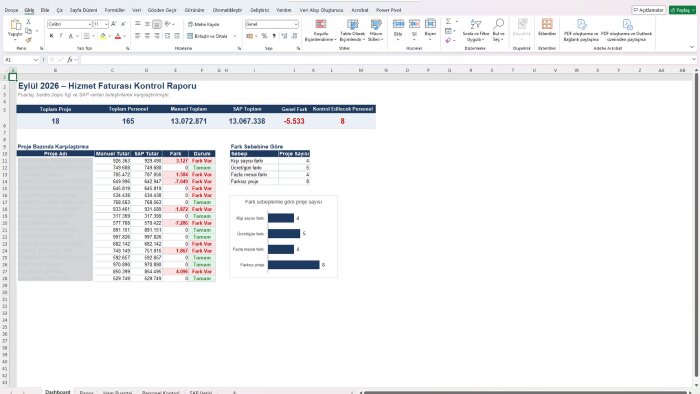Increase indent in the alignment group
700x394 pixels.
[177, 36]
